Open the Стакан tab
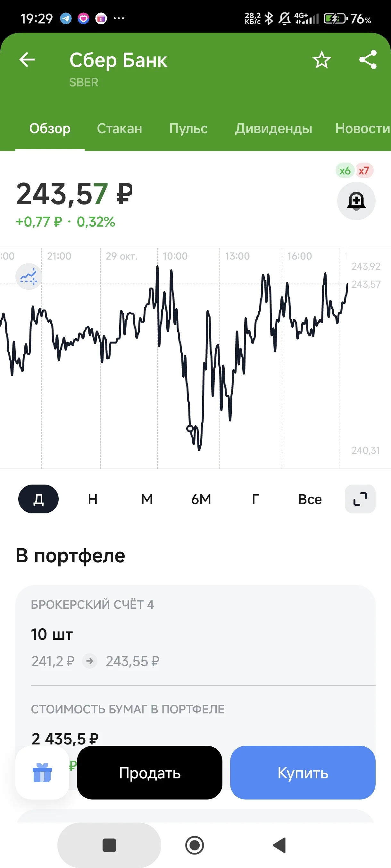This screenshot has width=391, height=868. (x=120, y=128)
